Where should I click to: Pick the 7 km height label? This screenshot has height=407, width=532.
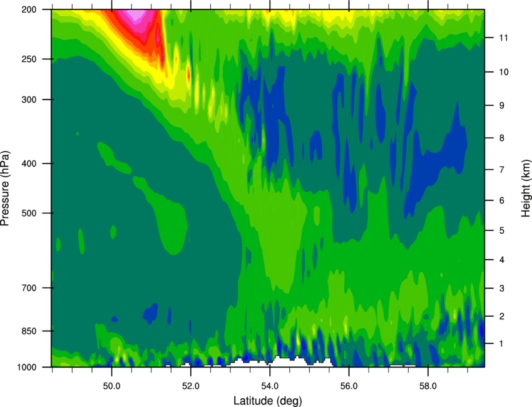[502, 170]
